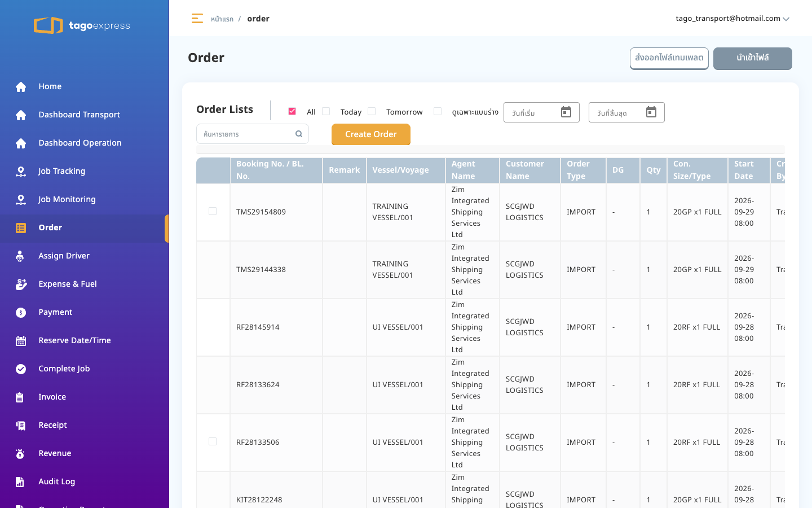Screen dimensions: 812x508
Task: Click the Receipt icon in sidebar
Action: coord(21,425)
